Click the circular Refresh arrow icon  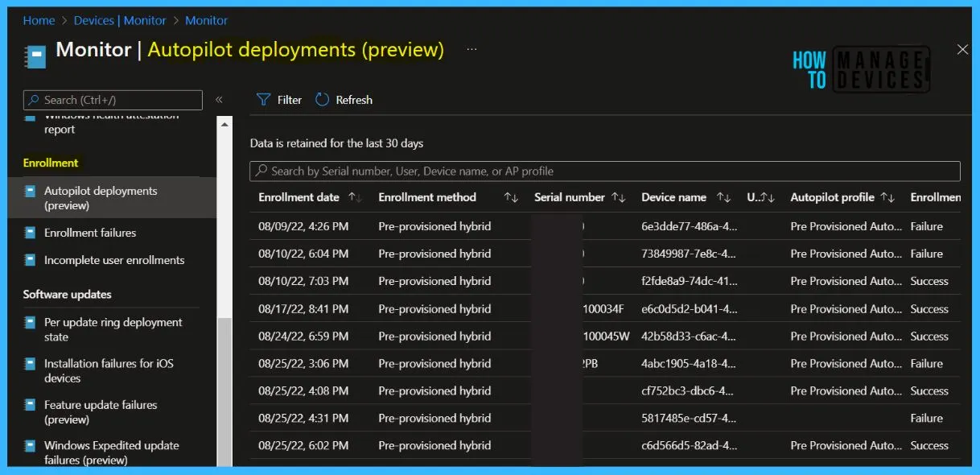click(322, 100)
